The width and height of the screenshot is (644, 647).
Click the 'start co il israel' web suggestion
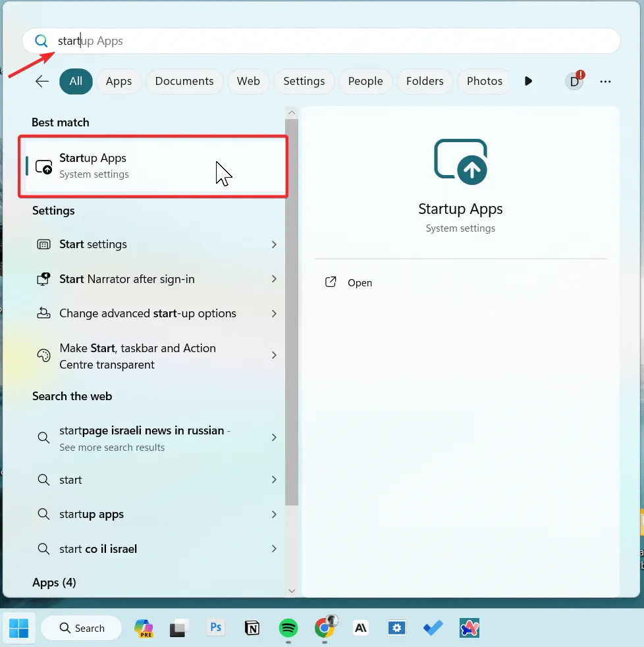click(154, 549)
